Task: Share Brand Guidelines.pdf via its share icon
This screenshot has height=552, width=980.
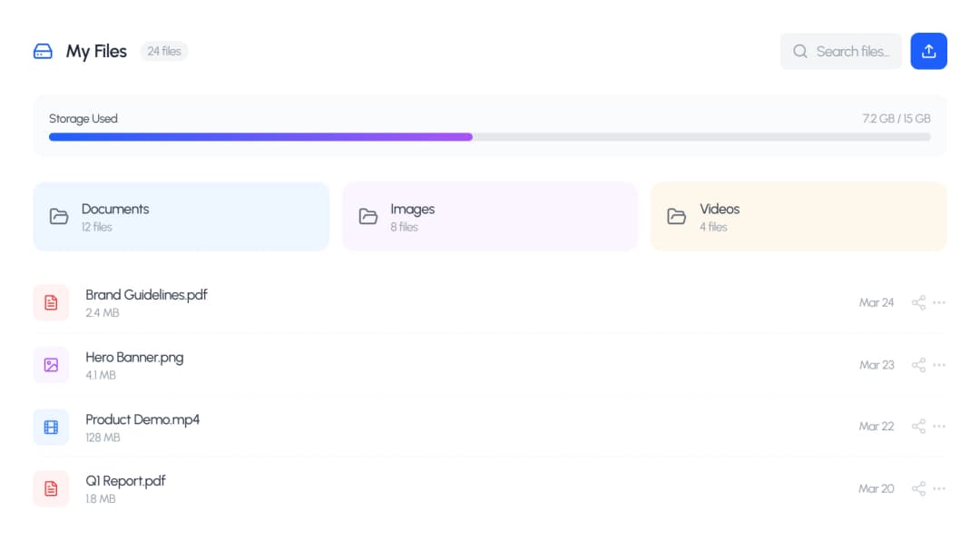Action: pos(917,302)
